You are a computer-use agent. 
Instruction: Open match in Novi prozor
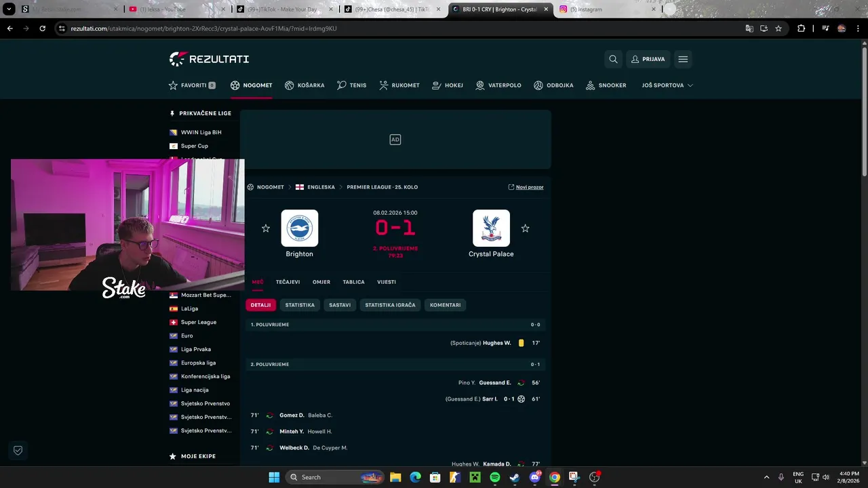coord(526,187)
